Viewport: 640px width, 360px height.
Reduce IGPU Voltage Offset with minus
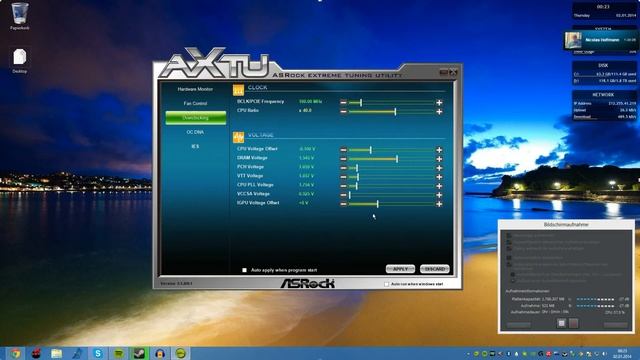(343, 204)
